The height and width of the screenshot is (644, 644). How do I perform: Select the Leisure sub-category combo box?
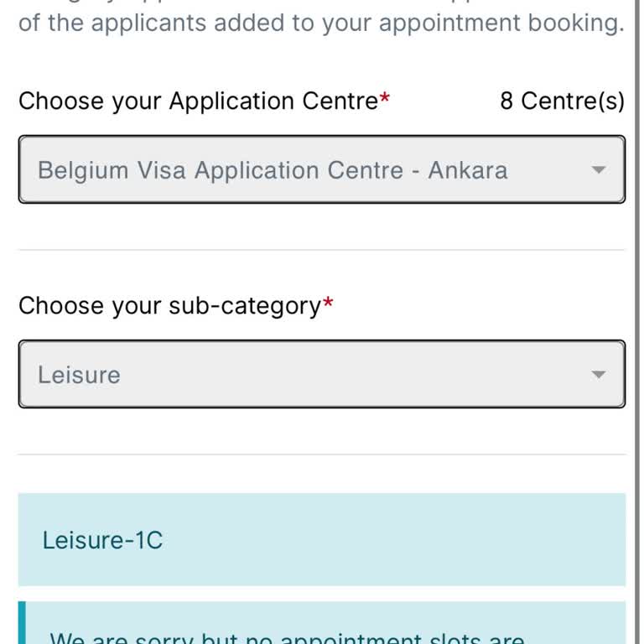coord(321,375)
